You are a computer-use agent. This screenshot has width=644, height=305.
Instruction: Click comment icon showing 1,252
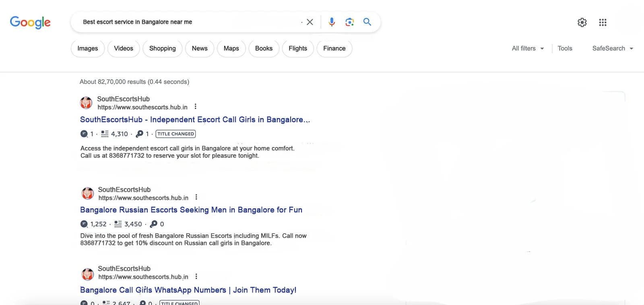pyautogui.click(x=84, y=224)
